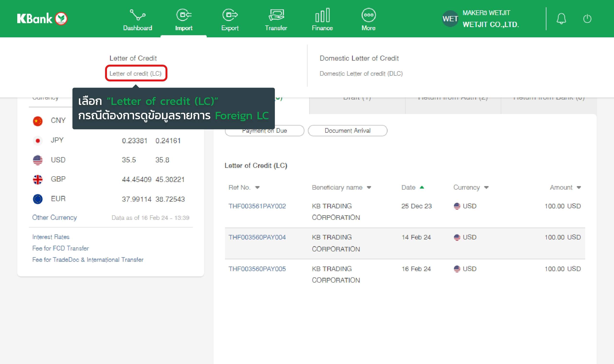Click the WET user avatar
Image resolution: width=614 pixels, height=364 pixels.
(x=450, y=19)
